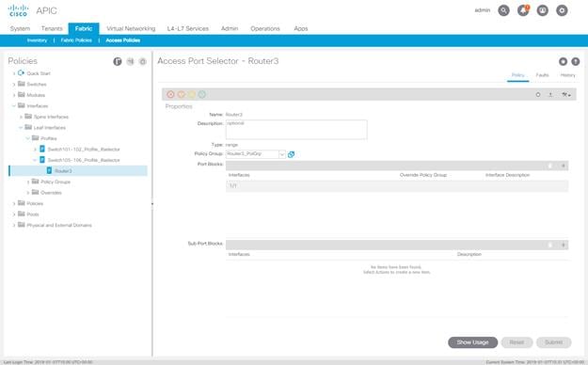Expand the Spine Interfaces node
The image size is (588, 365).
tap(21, 117)
